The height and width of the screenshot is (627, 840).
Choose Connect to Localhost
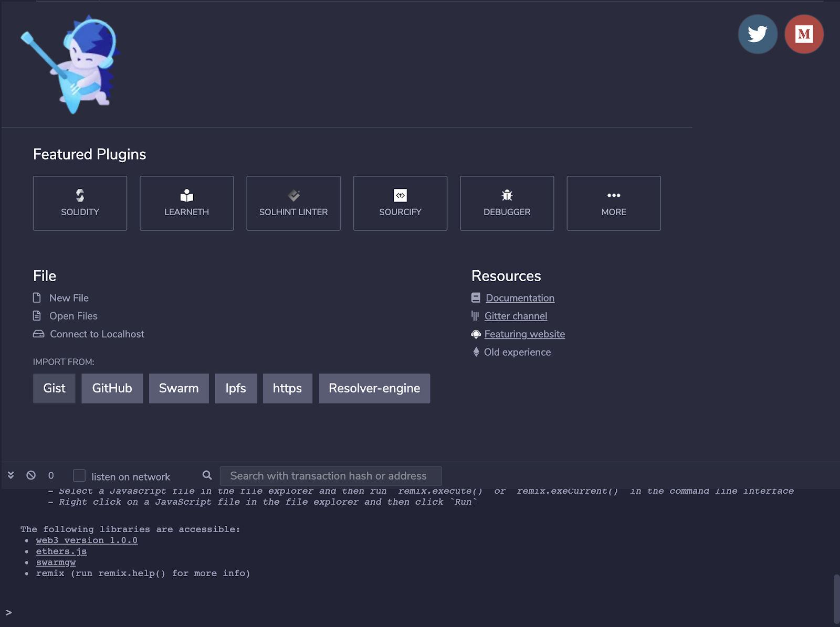click(97, 334)
